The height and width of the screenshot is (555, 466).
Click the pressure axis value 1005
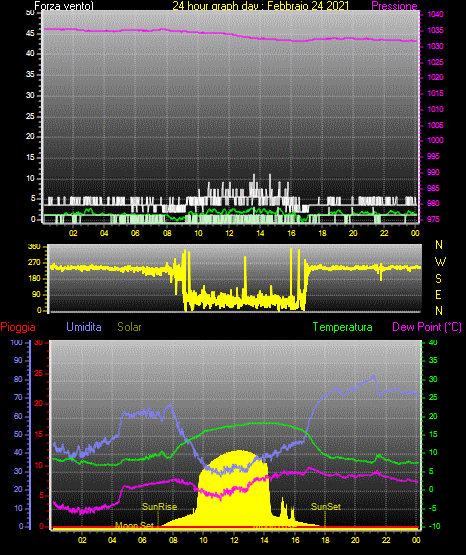(x=435, y=125)
